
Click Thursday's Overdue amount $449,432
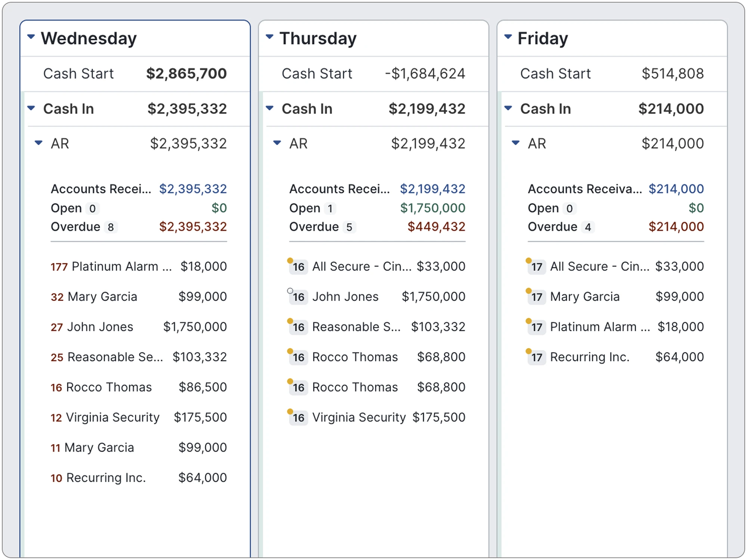coord(436,227)
